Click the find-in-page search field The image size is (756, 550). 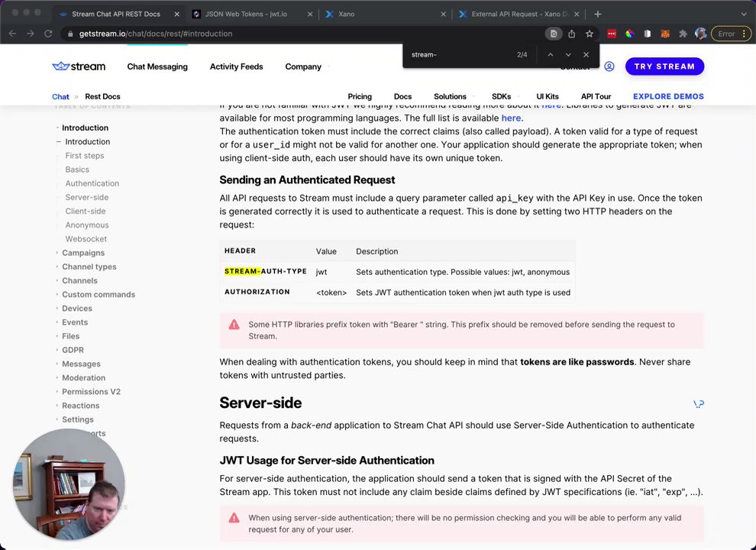click(460, 54)
